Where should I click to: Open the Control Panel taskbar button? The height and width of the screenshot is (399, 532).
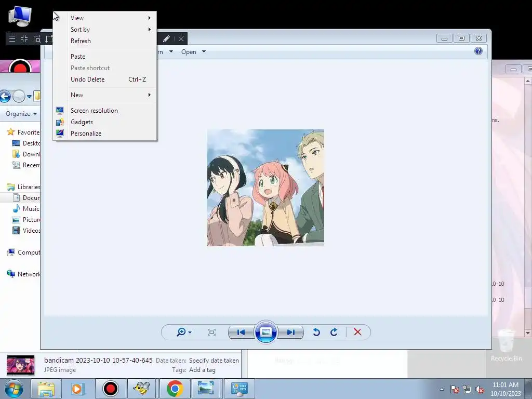pos(239,389)
